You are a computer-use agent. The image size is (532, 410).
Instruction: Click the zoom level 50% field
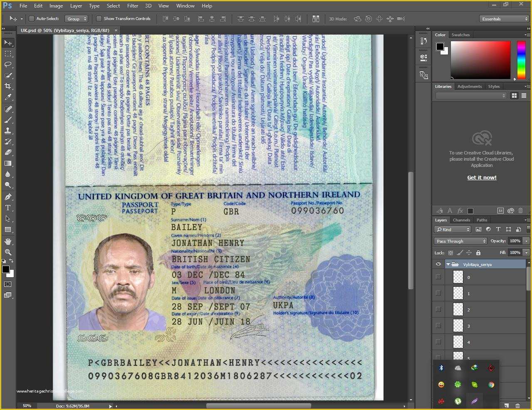27,406
